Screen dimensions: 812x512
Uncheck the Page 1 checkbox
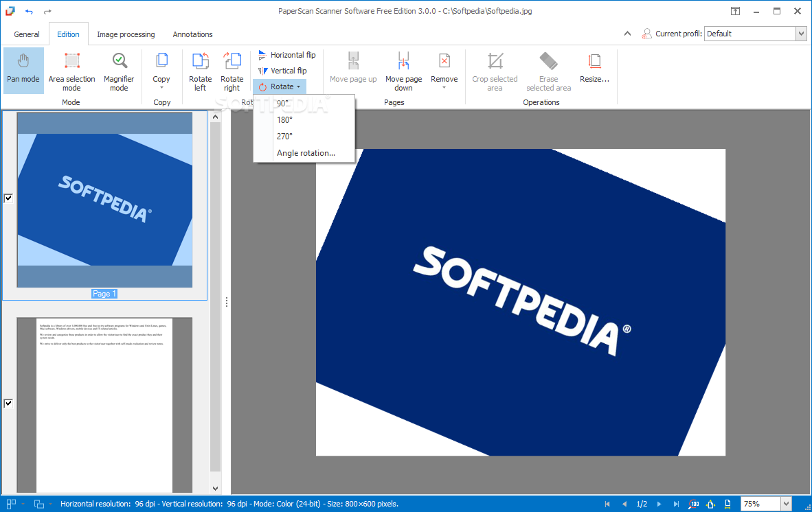coord(8,198)
